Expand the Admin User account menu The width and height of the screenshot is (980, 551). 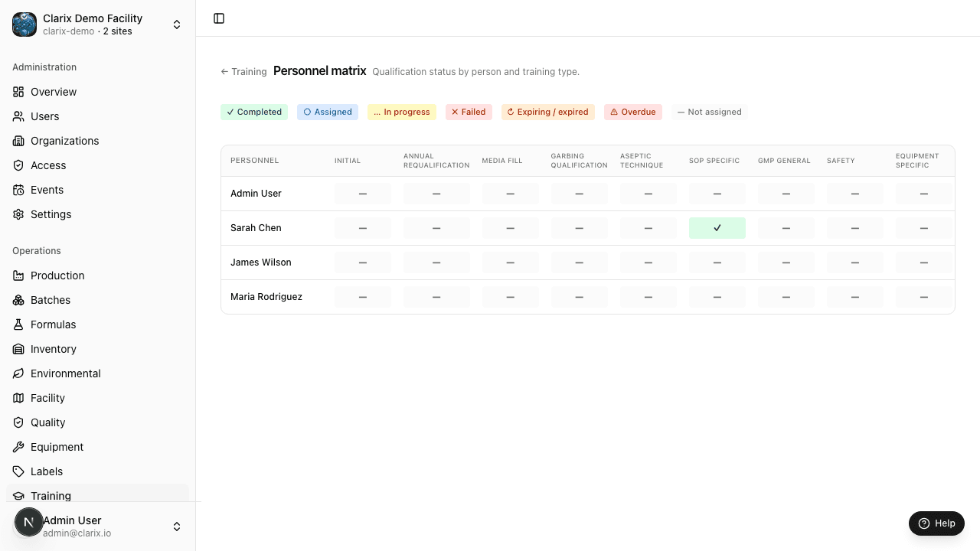pos(177,527)
